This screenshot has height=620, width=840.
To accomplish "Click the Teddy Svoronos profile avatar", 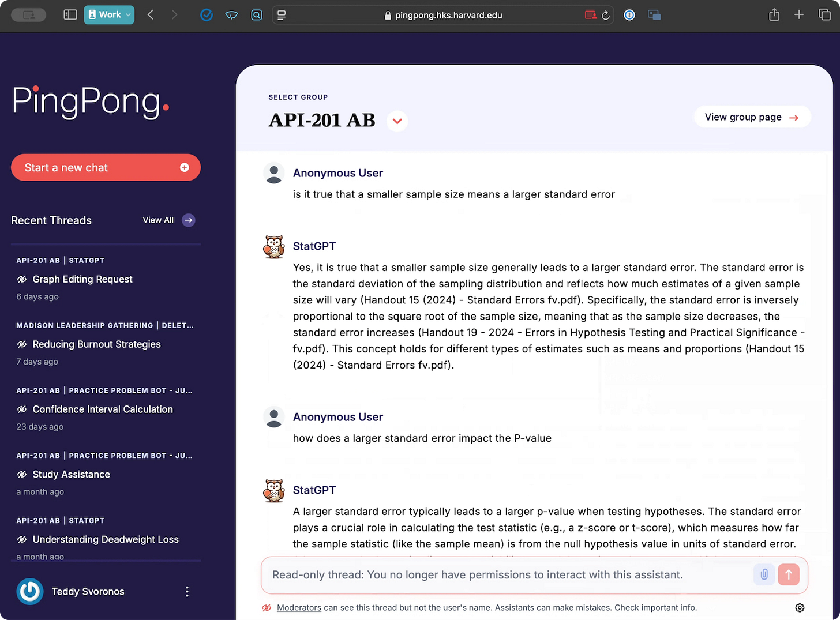I will click(x=30, y=592).
